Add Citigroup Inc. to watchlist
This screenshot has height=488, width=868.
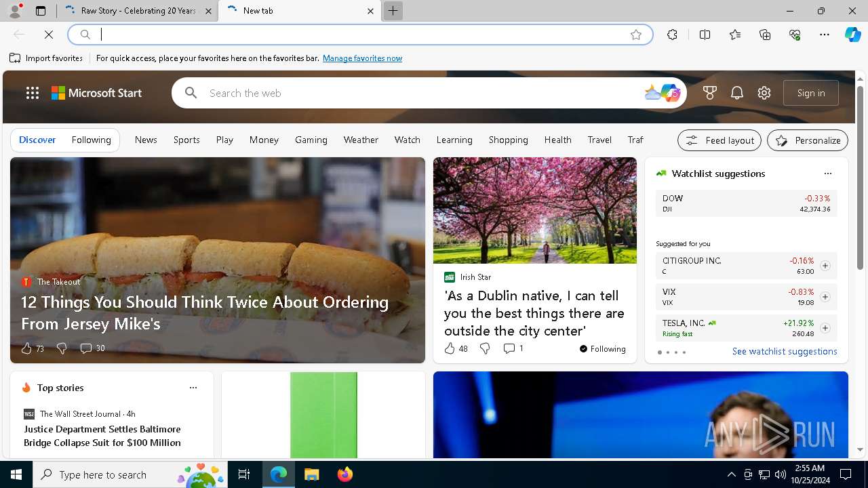(x=825, y=266)
